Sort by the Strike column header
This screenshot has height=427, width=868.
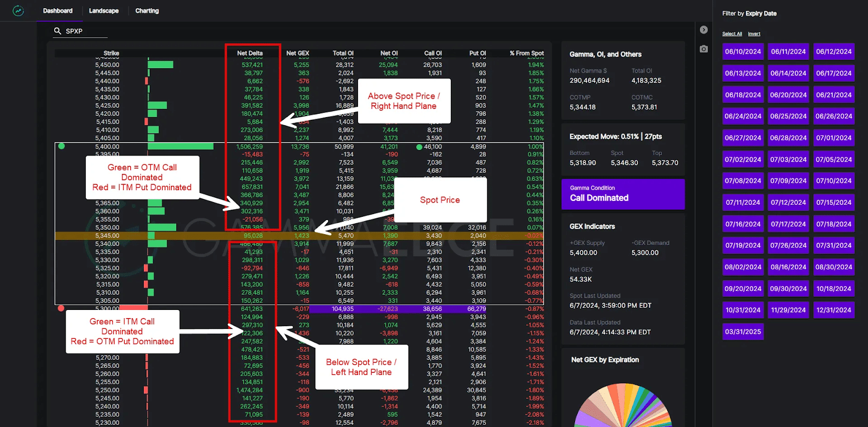point(111,53)
